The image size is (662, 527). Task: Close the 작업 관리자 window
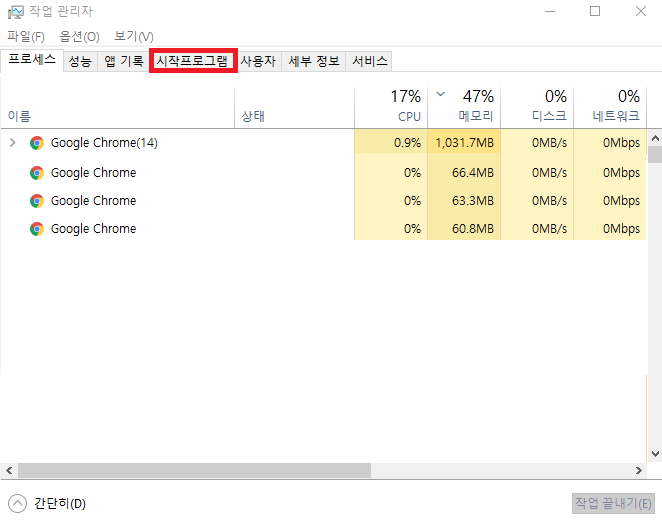[641, 11]
